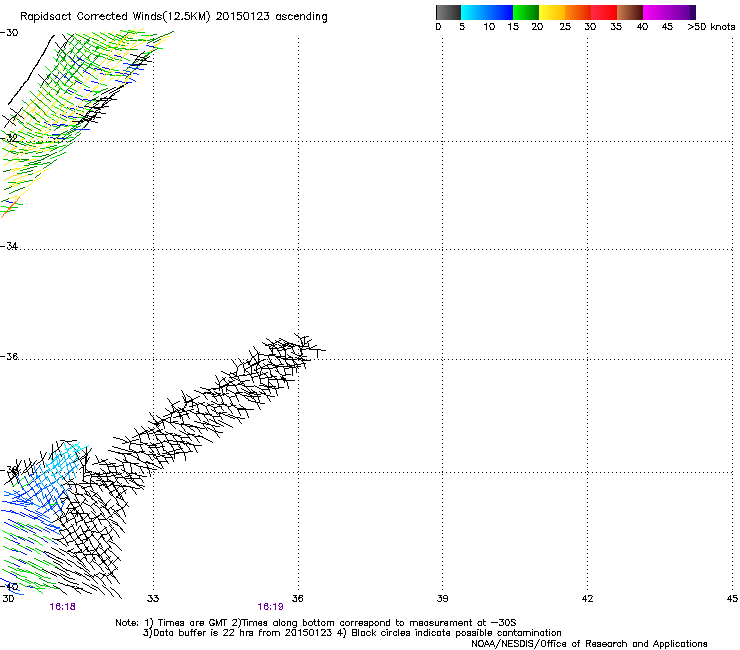Click the yellow 20-25 knots color band
This screenshot has height=650, width=740.
click(552, 12)
